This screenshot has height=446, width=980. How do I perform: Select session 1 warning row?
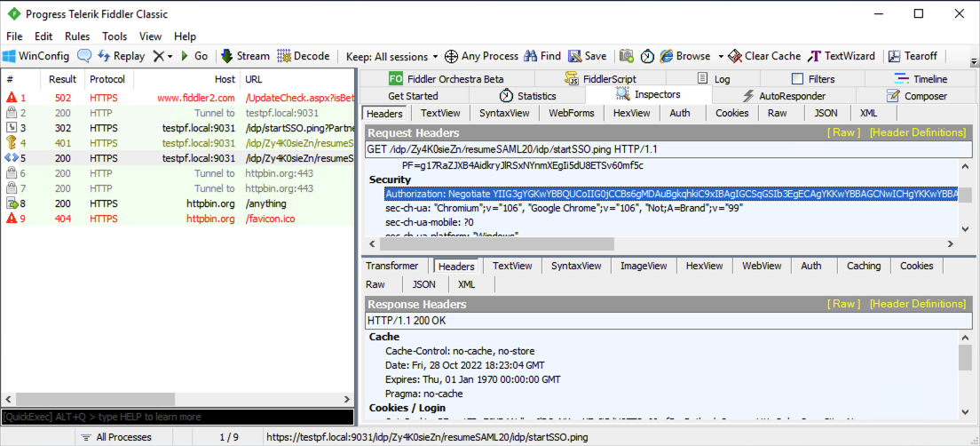click(x=178, y=98)
